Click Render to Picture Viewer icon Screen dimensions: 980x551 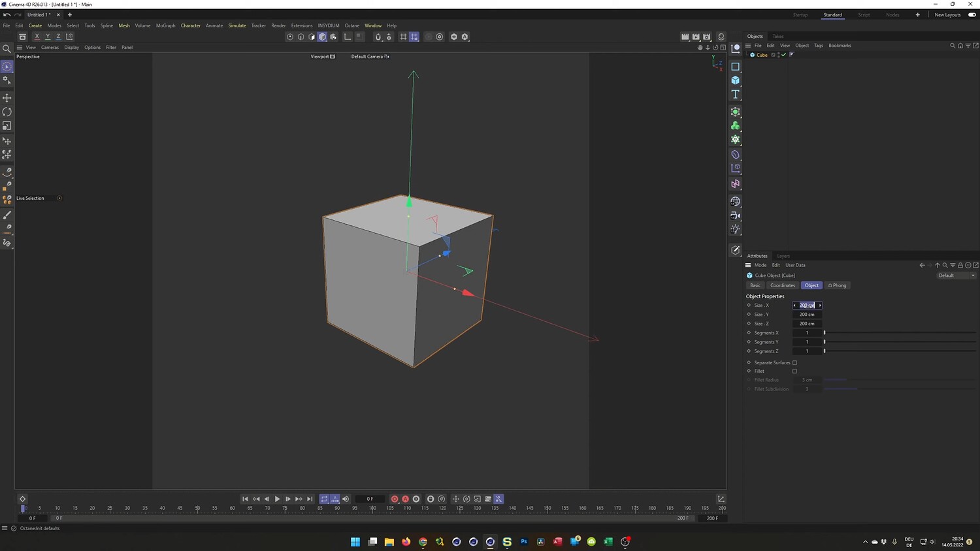click(x=696, y=37)
